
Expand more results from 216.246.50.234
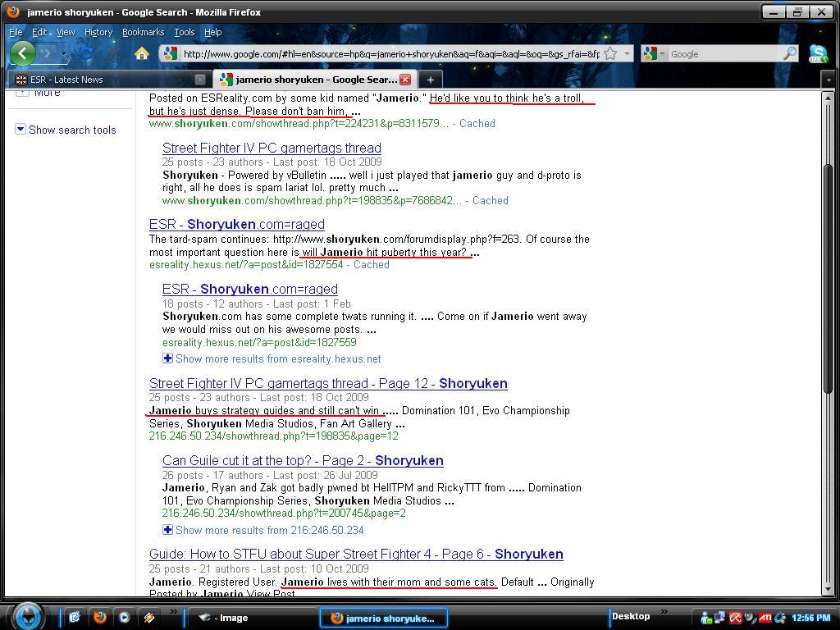point(269,530)
